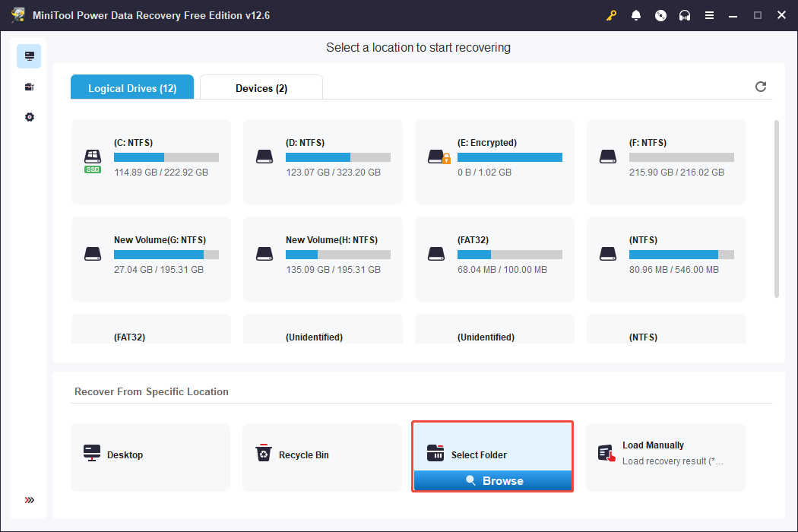Click the yellow key license registration icon
The height and width of the screenshot is (532, 798).
[612, 14]
